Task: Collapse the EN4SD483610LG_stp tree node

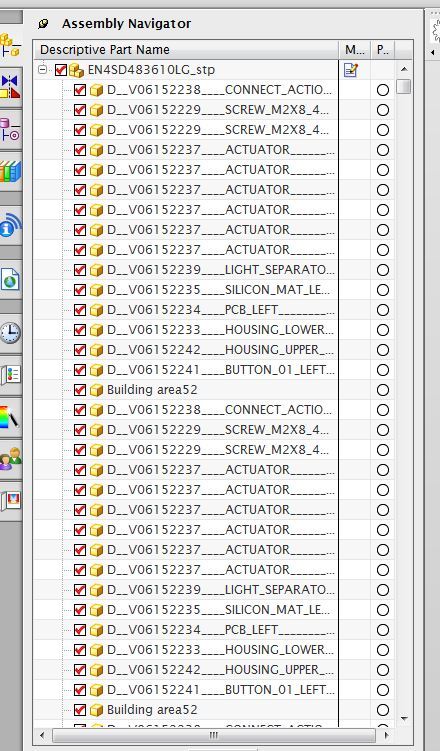Action: coord(43,69)
